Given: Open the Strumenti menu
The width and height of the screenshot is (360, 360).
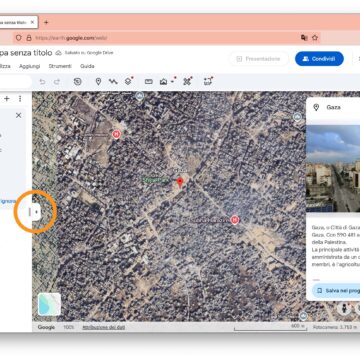Looking at the screenshot, I should (x=60, y=66).
